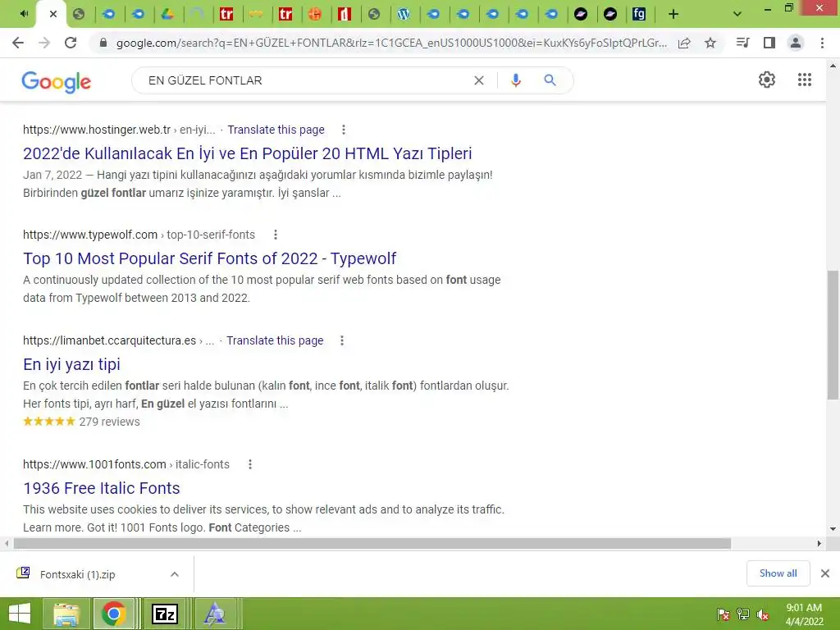Open the Windows Start menu
This screenshot has width=840, height=630.
pyautogui.click(x=20, y=614)
